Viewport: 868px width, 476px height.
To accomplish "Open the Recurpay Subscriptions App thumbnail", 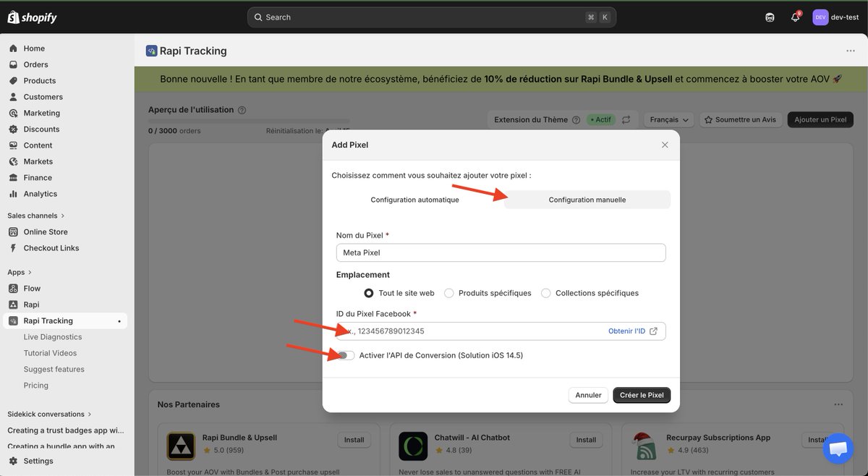I will [x=645, y=446].
